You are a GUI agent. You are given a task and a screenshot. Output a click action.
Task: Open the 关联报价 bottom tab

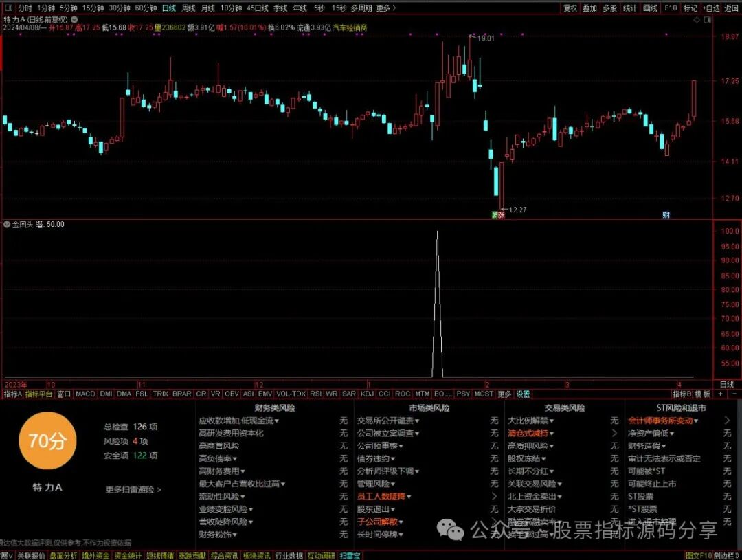coord(31,556)
